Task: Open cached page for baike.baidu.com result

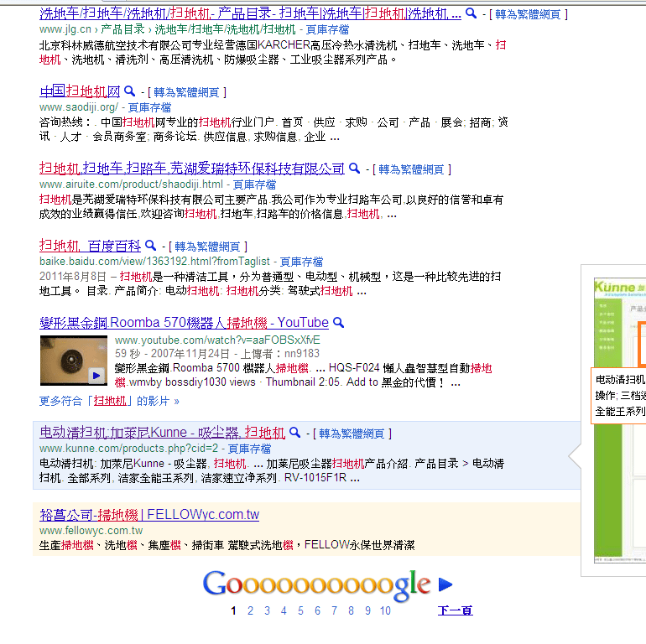Action: click(x=301, y=262)
